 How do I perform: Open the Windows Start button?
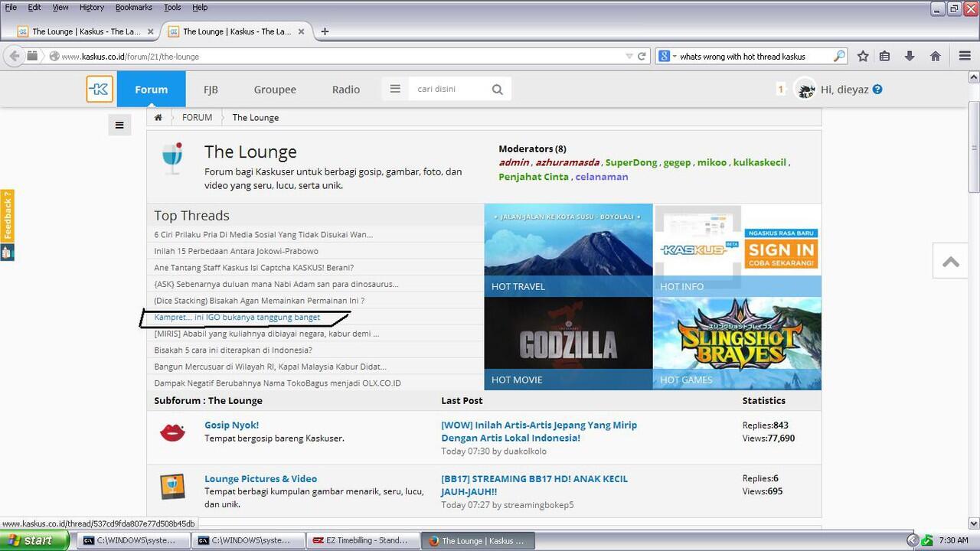click(x=36, y=540)
